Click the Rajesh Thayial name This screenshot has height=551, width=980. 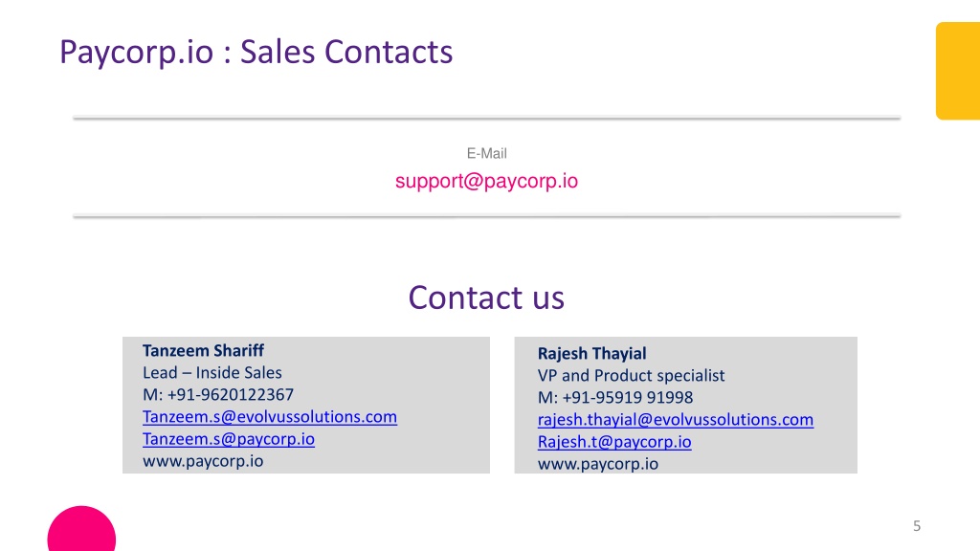pos(591,354)
